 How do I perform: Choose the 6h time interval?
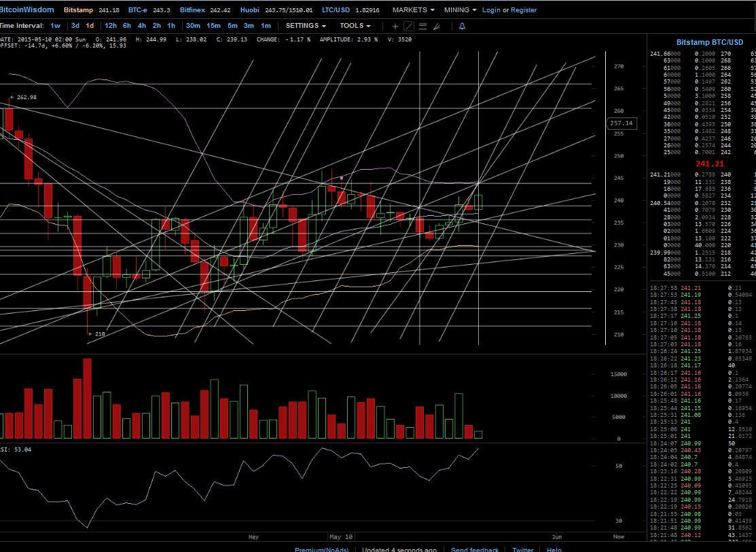(127, 26)
